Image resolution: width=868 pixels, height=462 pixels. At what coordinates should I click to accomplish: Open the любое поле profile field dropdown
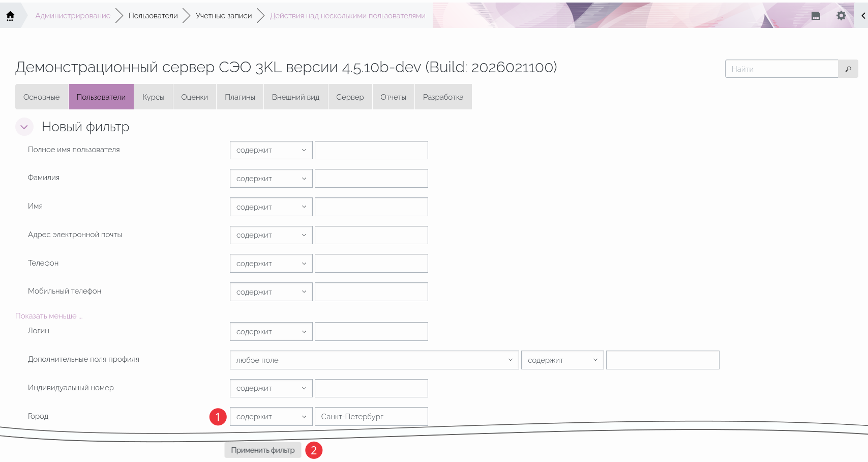tap(374, 360)
